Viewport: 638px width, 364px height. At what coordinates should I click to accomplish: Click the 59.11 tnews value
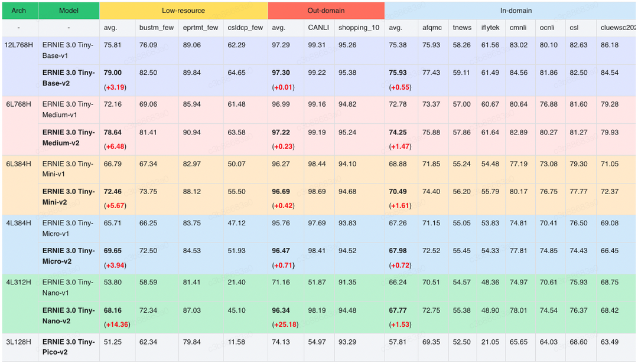point(461,73)
